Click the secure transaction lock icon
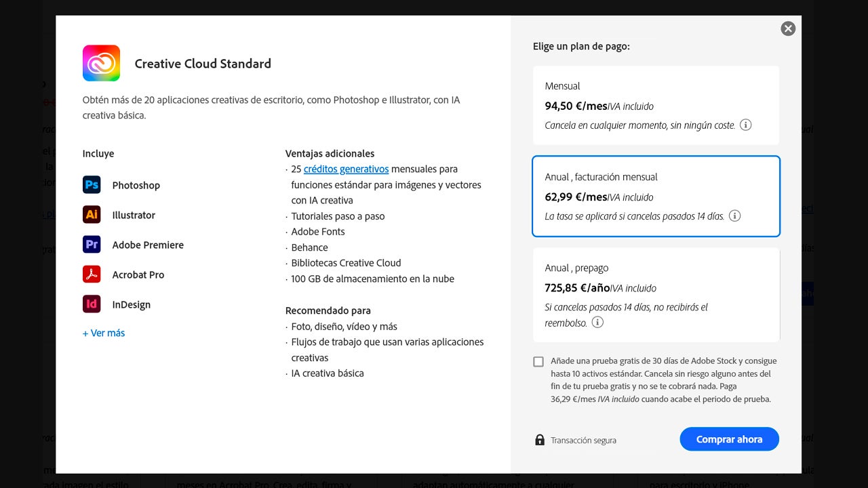 point(540,440)
